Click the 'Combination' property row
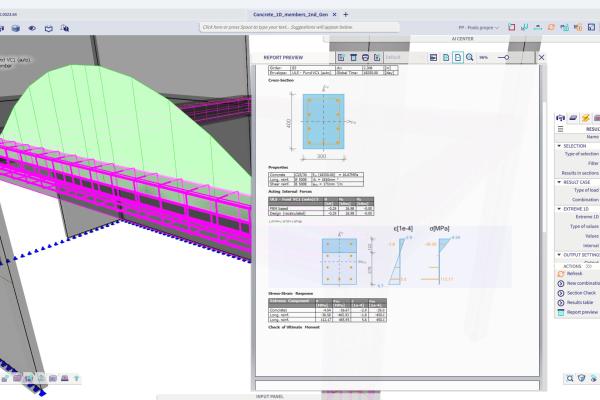Image resolution: width=600 pixels, height=400 pixels. pos(577,200)
